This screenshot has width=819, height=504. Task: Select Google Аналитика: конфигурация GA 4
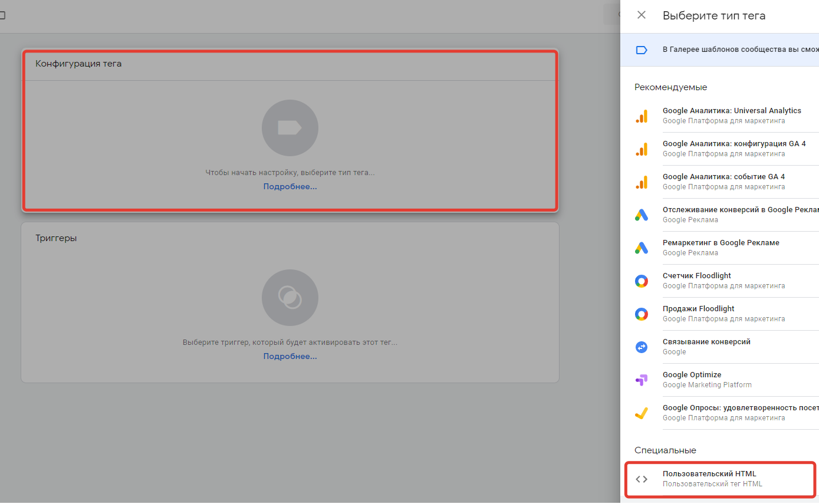point(726,149)
